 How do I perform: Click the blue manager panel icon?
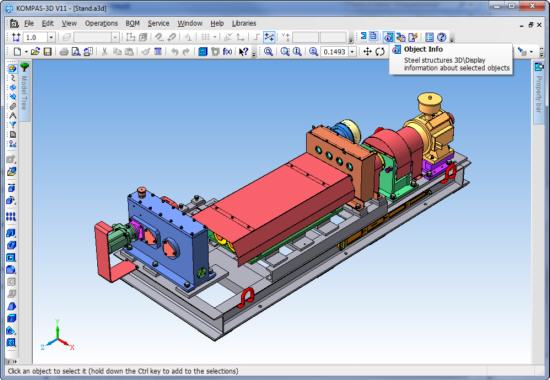(x=203, y=52)
